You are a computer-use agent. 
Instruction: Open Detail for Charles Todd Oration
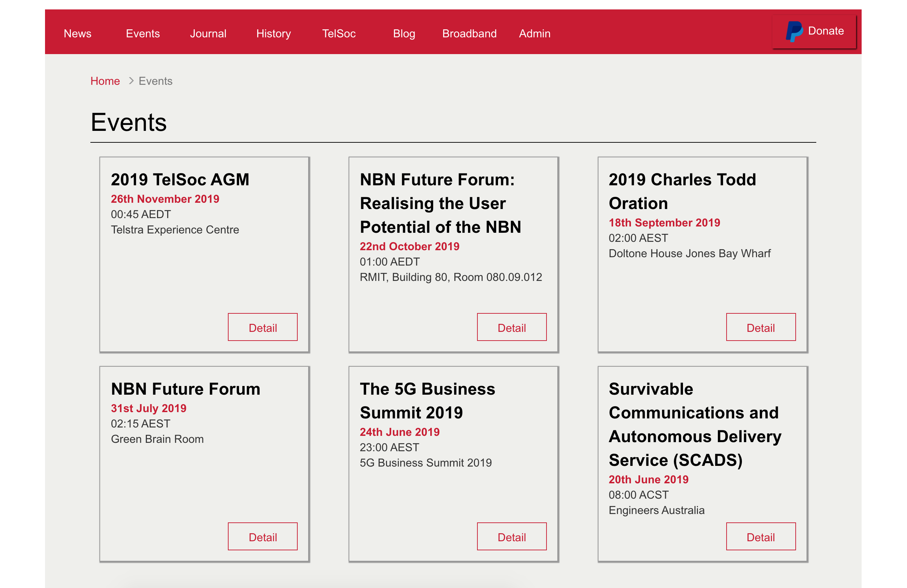(760, 327)
